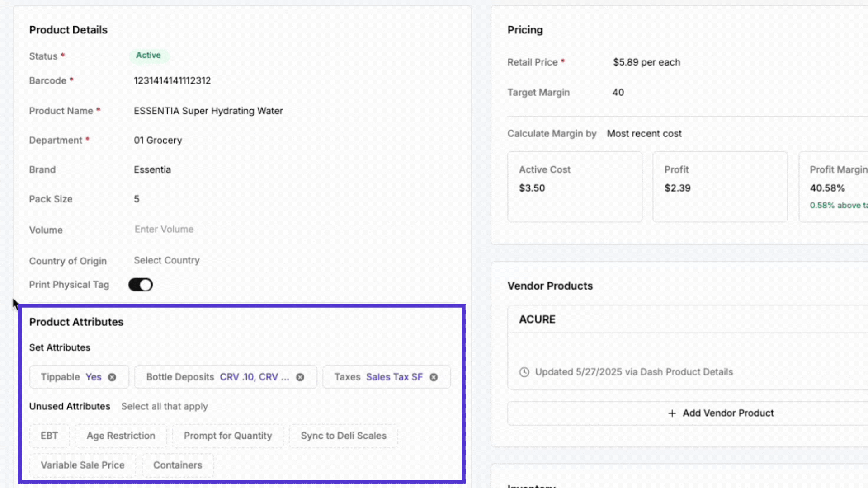This screenshot has width=868, height=488.
Task: Select the Variable Sale Price attribute
Action: [x=82, y=465]
